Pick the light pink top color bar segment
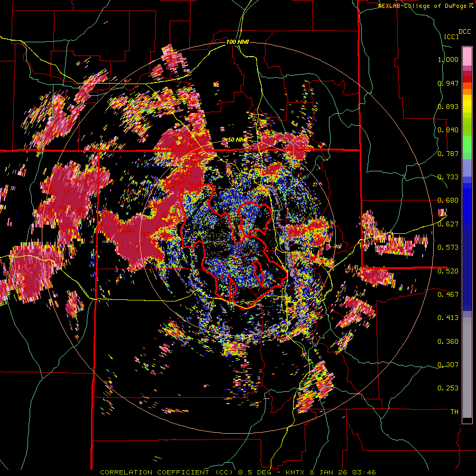476x476 pixels. tap(467, 56)
